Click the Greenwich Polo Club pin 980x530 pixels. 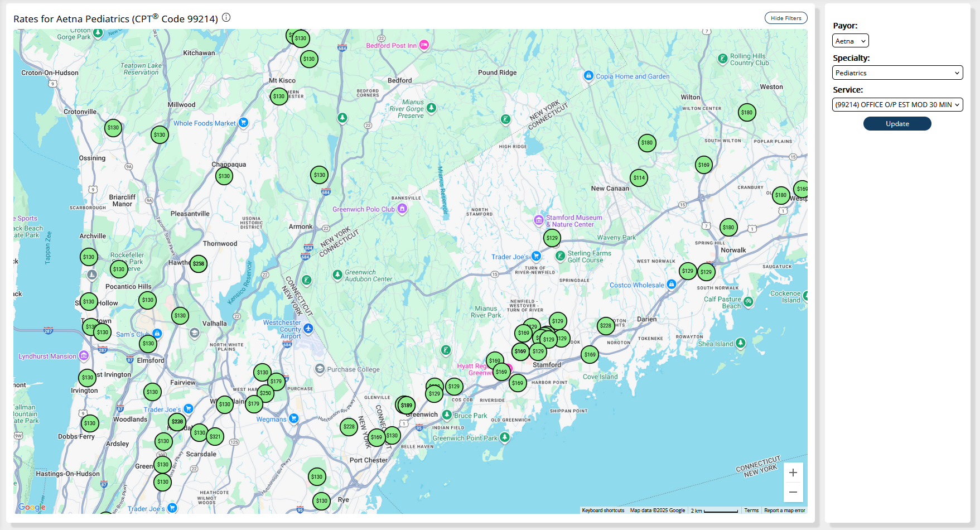[402, 209]
